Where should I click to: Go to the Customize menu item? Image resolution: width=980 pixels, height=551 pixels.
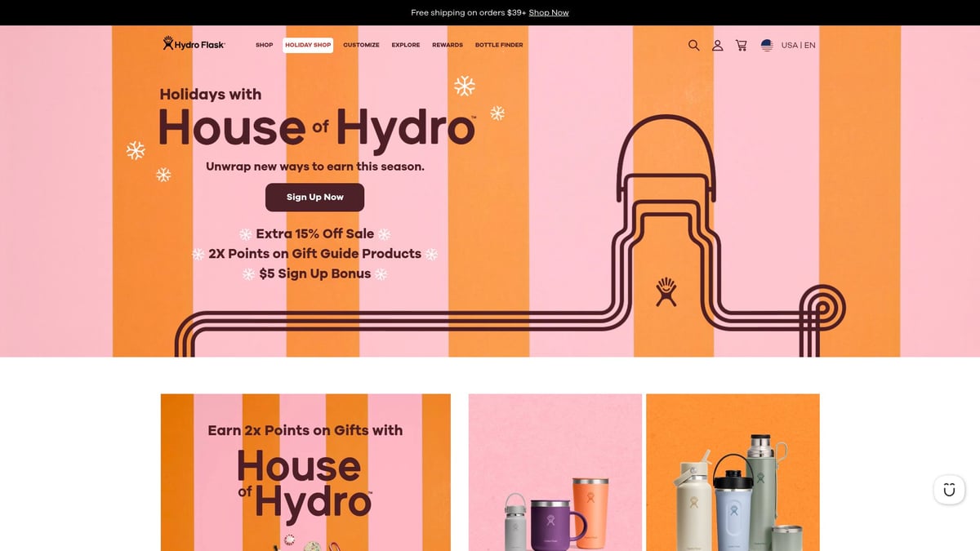click(x=361, y=46)
